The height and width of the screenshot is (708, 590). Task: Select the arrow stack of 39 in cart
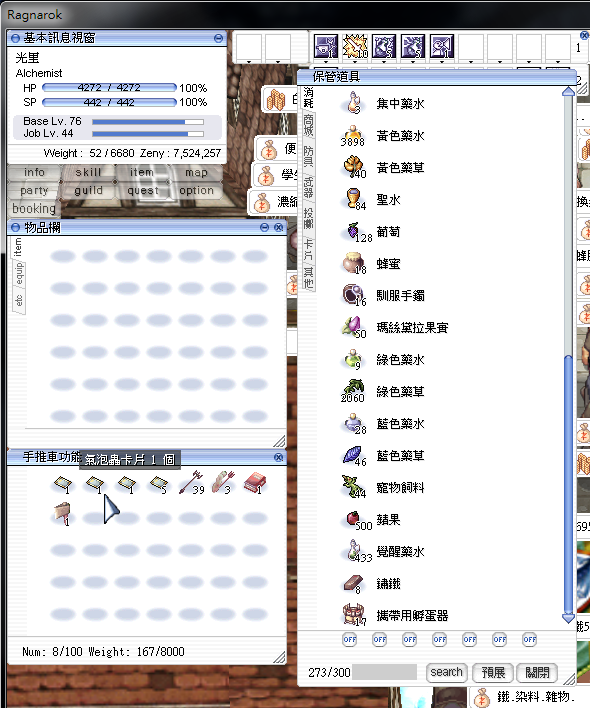pyautogui.click(x=191, y=483)
